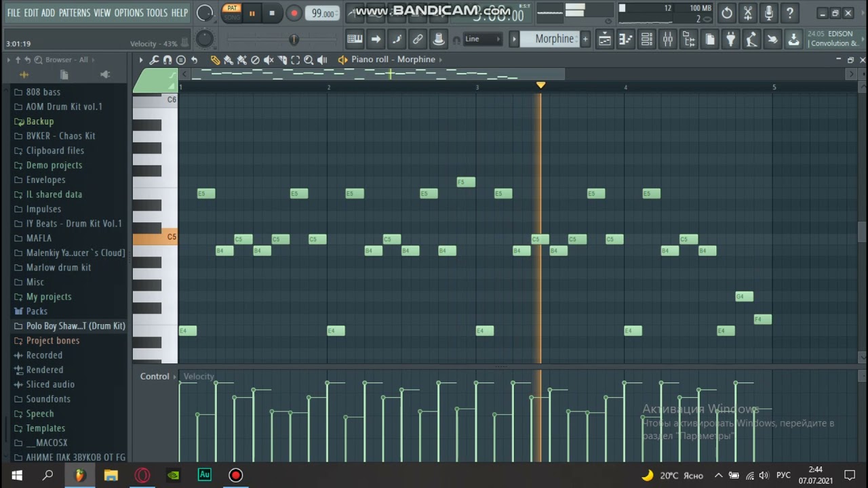The width and height of the screenshot is (868, 488).
Task: Choose the Select marquee tool
Action: click(295, 60)
